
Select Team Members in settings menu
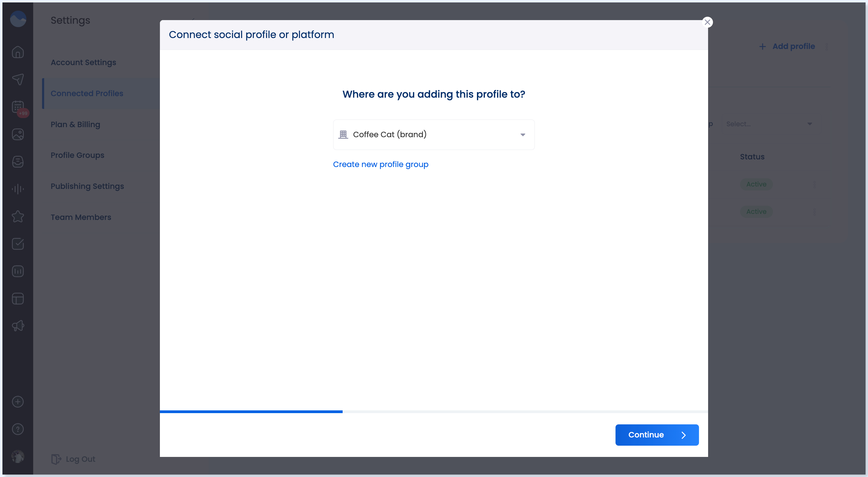pyautogui.click(x=81, y=217)
